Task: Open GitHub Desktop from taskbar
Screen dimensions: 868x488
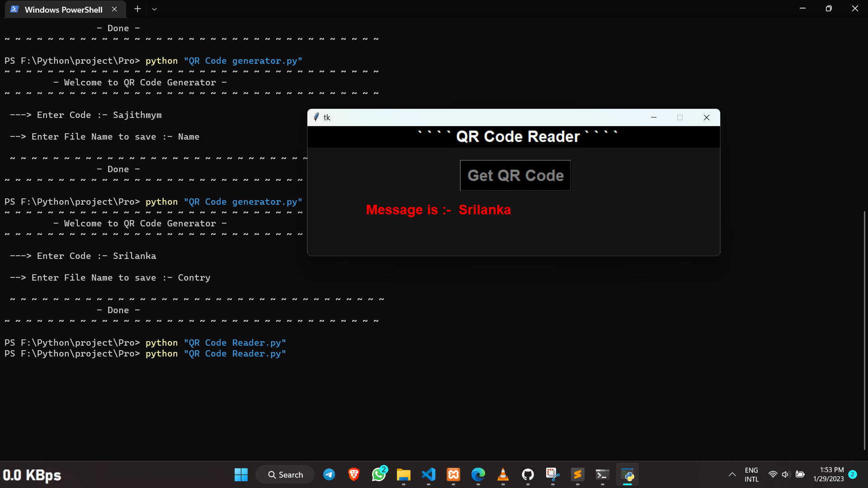Action: click(x=528, y=474)
